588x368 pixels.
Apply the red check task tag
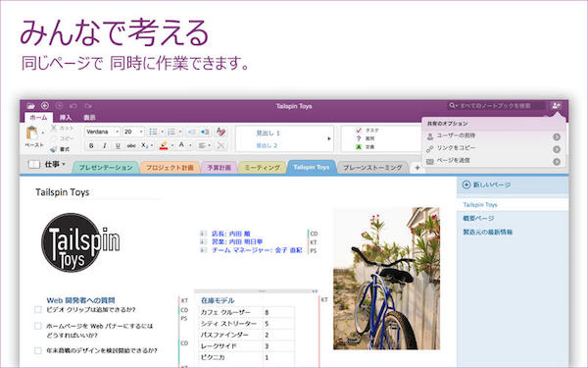tap(359, 130)
